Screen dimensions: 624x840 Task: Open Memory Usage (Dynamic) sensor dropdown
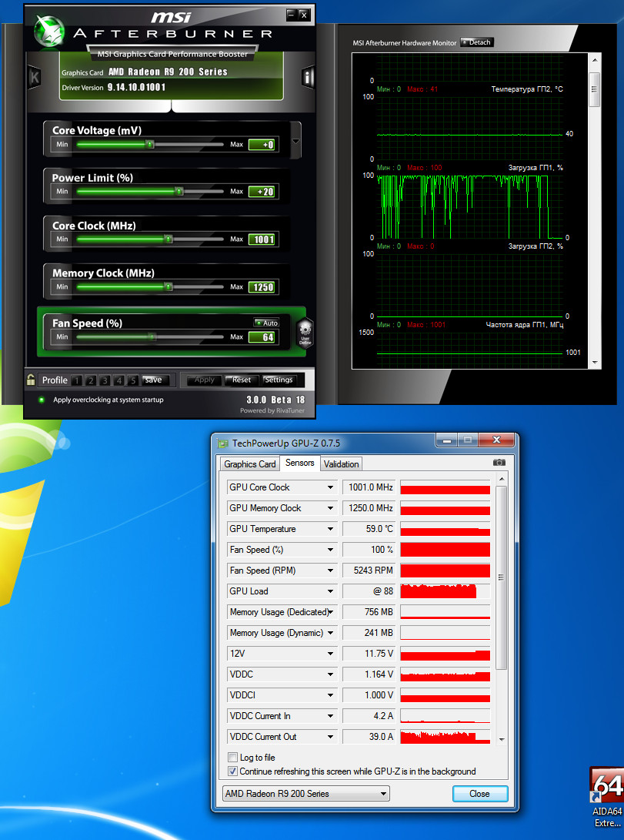pyautogui.click(x=330, y=633)
